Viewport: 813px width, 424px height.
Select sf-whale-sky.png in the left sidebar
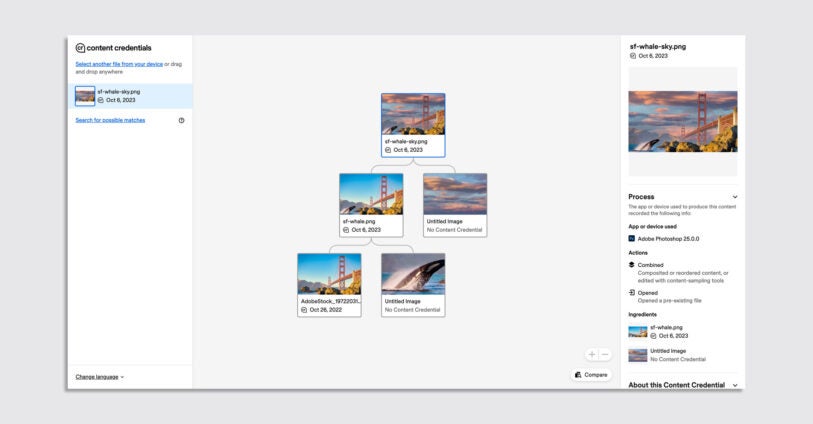pos(130,96)
